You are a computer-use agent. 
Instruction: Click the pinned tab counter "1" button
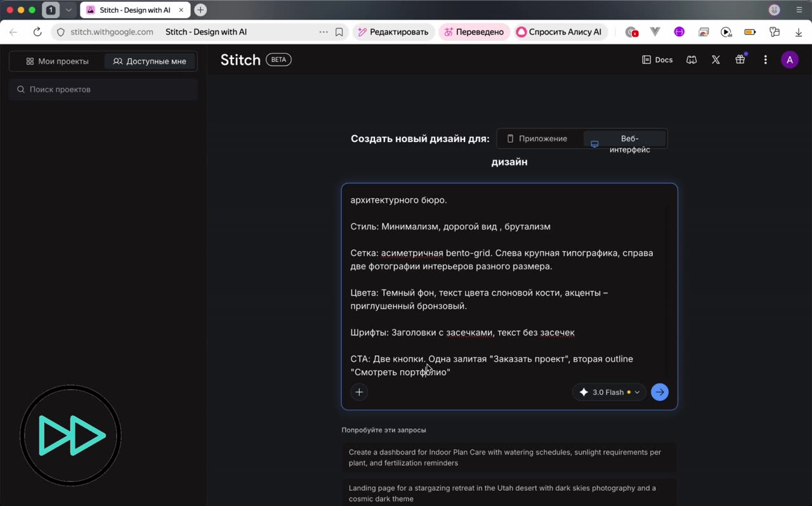pos(51,10)
